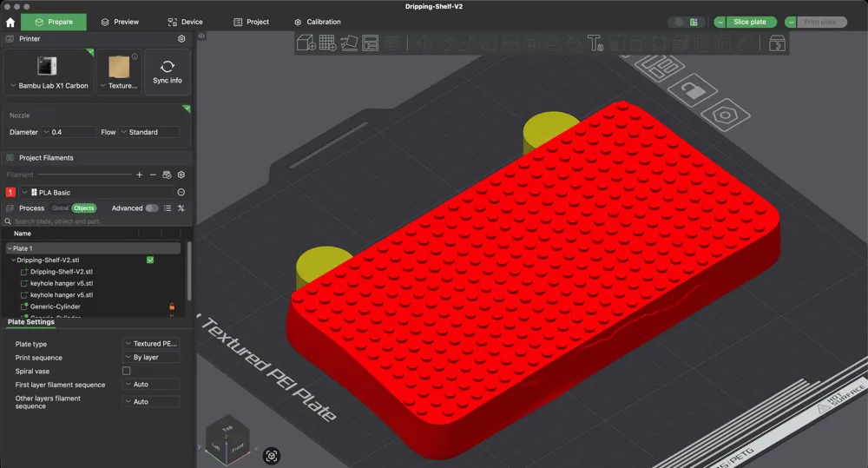Select the Plate Settings tab
The width and height of the screenshot is (868, 468).
[x=31, y=322]
